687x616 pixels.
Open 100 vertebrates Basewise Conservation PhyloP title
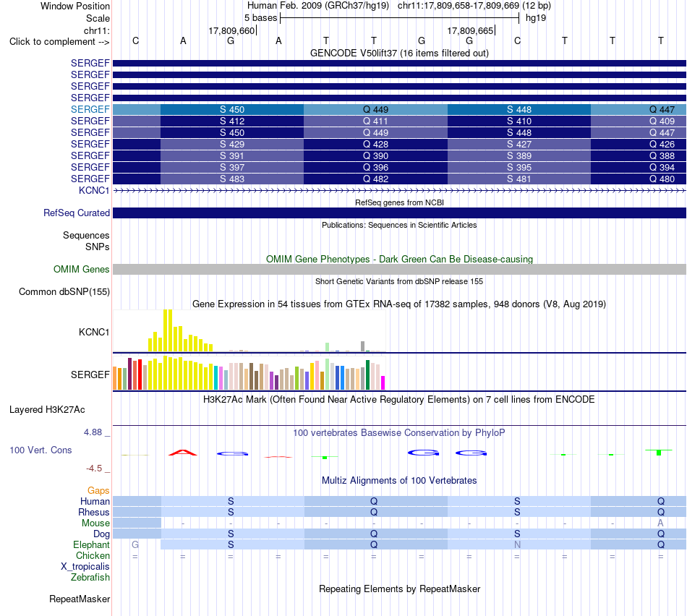point(399,433)
